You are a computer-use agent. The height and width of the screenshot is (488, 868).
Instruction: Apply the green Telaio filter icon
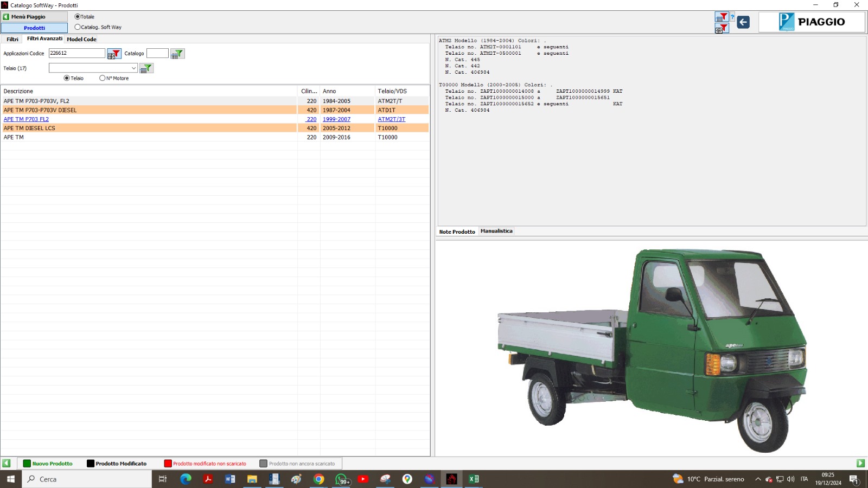[146, 68]
